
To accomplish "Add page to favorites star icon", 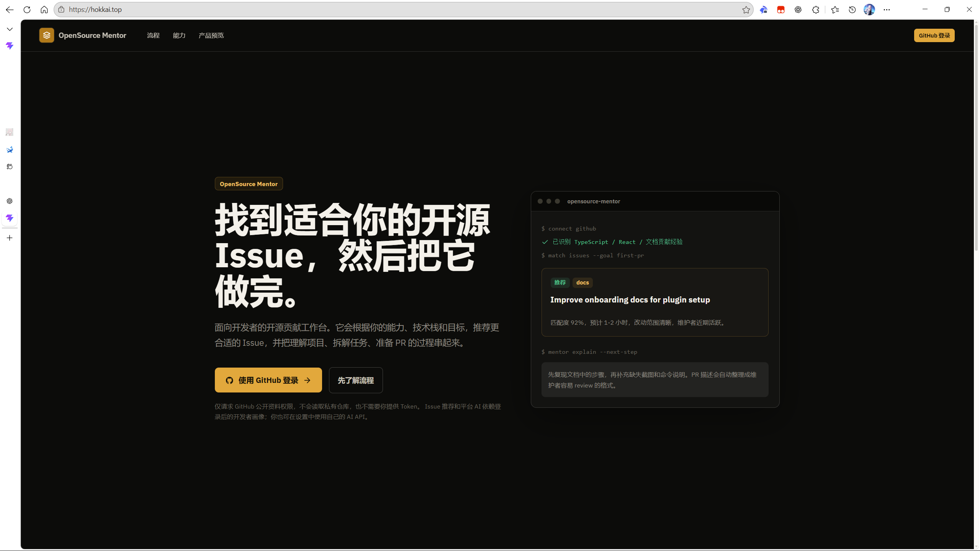I will 746,10.
